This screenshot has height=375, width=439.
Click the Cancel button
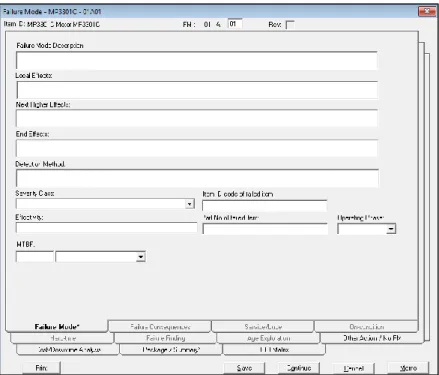[x=354, y=368]
